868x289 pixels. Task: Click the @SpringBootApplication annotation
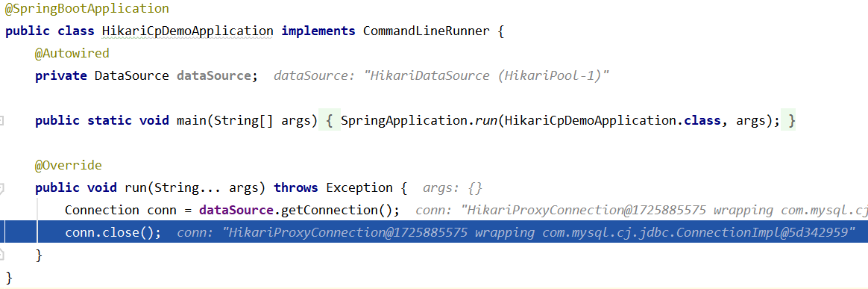[x=87, y=10]
